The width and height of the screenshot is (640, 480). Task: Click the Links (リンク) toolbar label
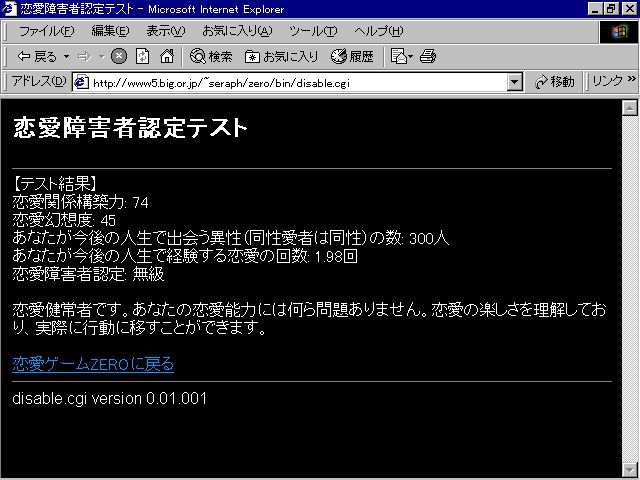[607, 82]
